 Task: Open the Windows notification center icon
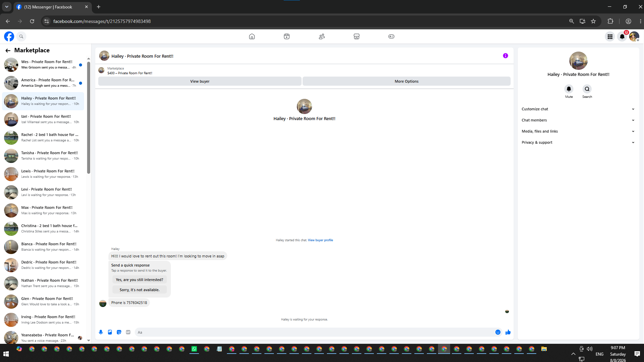637,354
